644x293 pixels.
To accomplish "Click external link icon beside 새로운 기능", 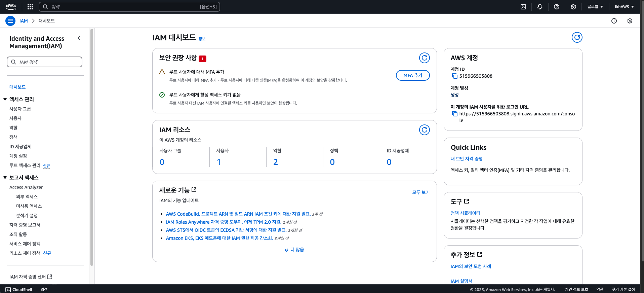I will [194, 190].
